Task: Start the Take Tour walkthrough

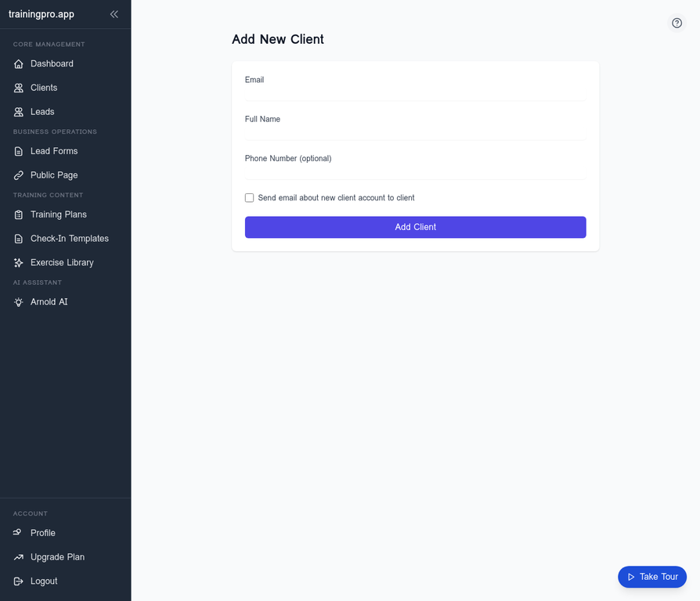Action: [x=652, y=577]
